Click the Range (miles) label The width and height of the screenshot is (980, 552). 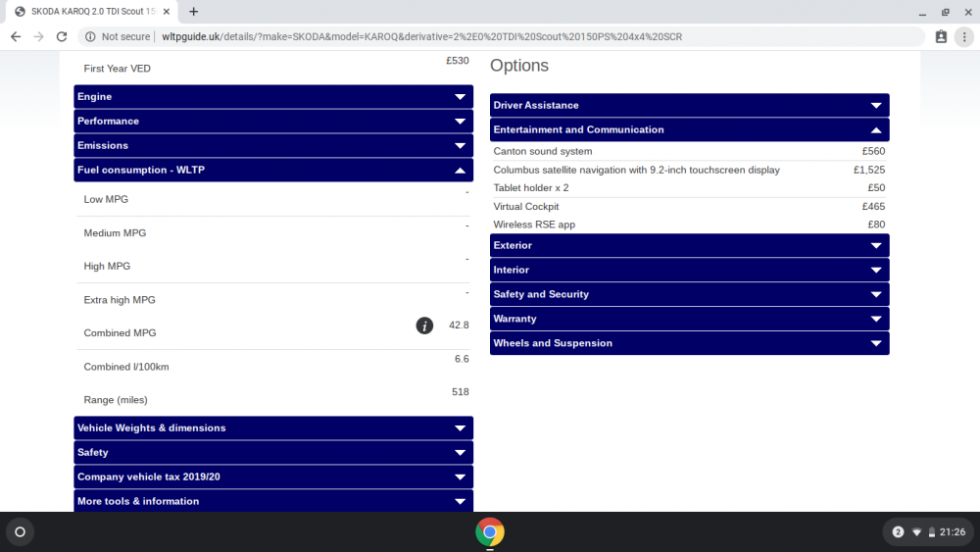point(116,400)
